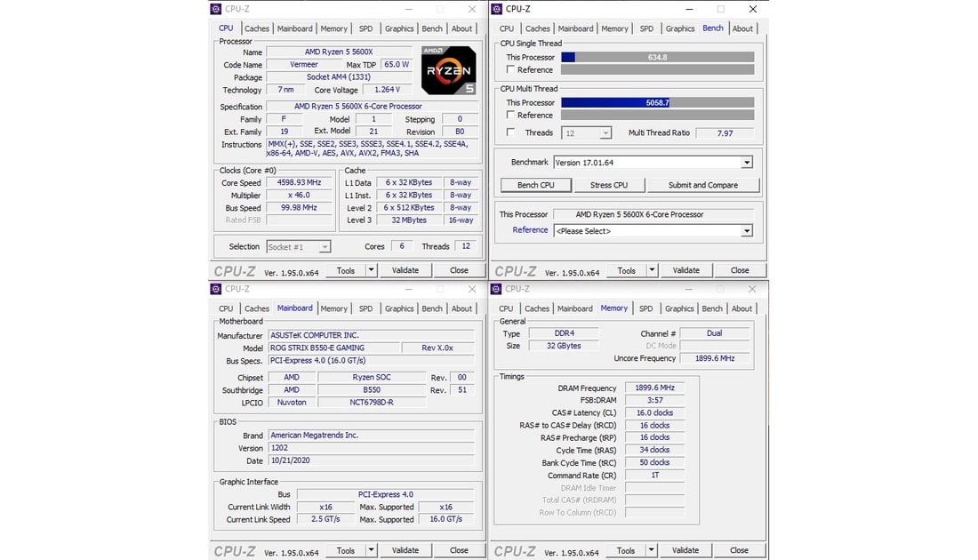Click the Level 3 cache value 32 MBytes
978x560 pixels.
[409, 220]
